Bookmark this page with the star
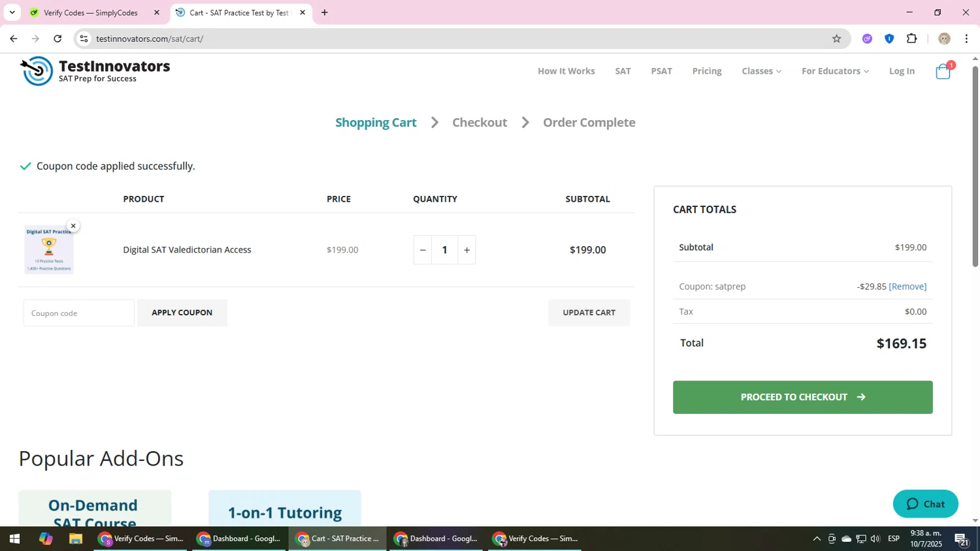Screen dimensions: 980x551 (836, 39)
